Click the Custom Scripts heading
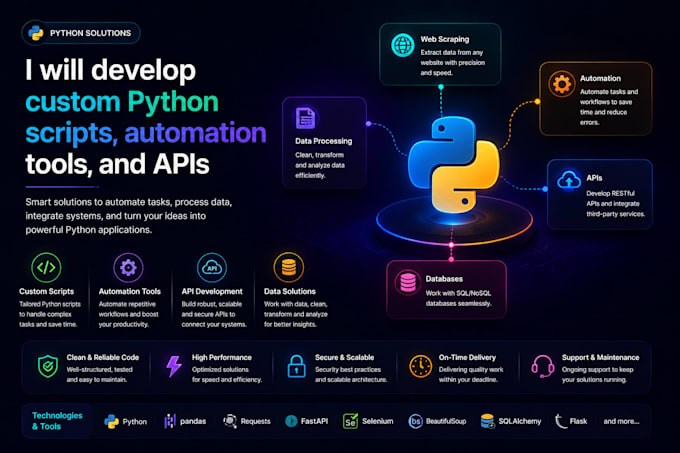The width and height of the screenshot is (680, 453). [x=46, y=291]
